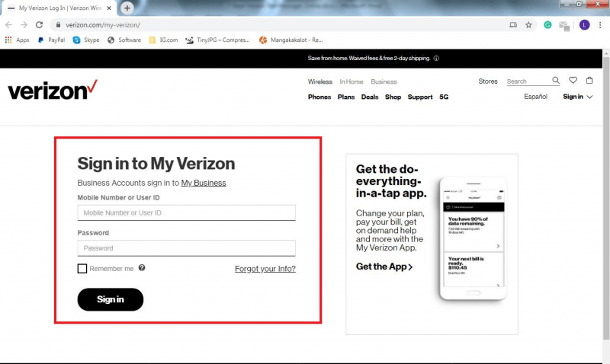Open the cast/device icon in address bar
The width and height of the screenshot is (610, 364).
(513, 25)
